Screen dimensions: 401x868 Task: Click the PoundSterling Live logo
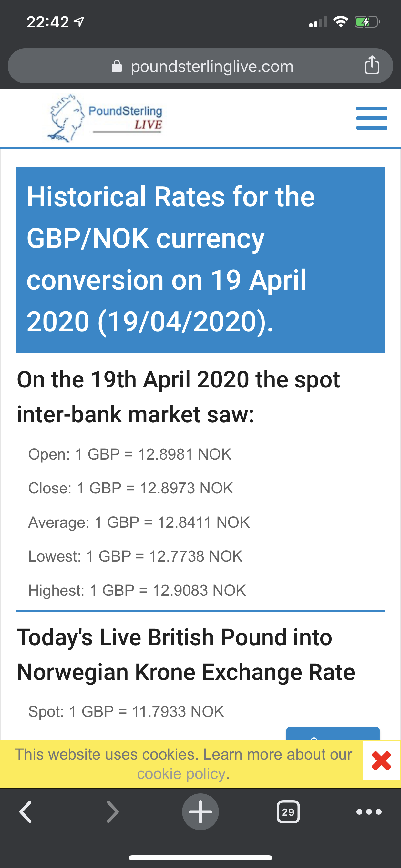(x=105, y=118)
